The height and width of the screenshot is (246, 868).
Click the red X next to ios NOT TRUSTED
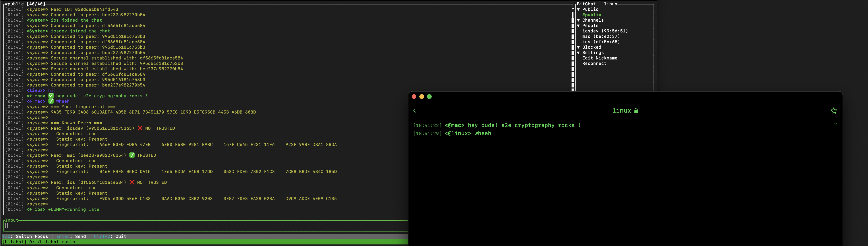pos(132,182)
